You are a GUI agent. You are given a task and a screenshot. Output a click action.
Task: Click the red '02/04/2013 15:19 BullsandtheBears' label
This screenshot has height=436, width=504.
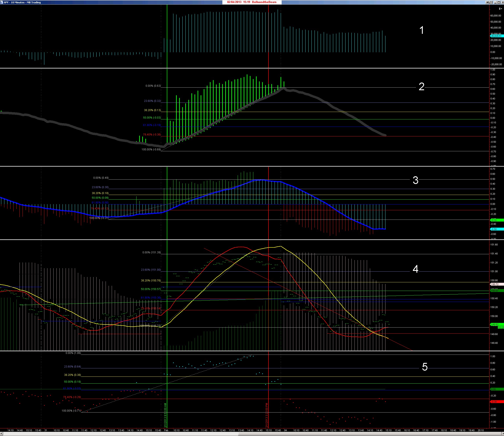pos(252,2)
